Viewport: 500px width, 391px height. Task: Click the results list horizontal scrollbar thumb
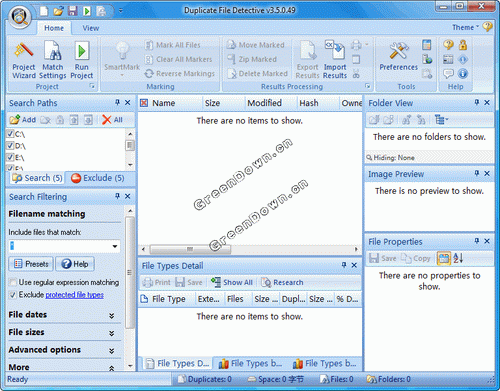coord(190,249)
